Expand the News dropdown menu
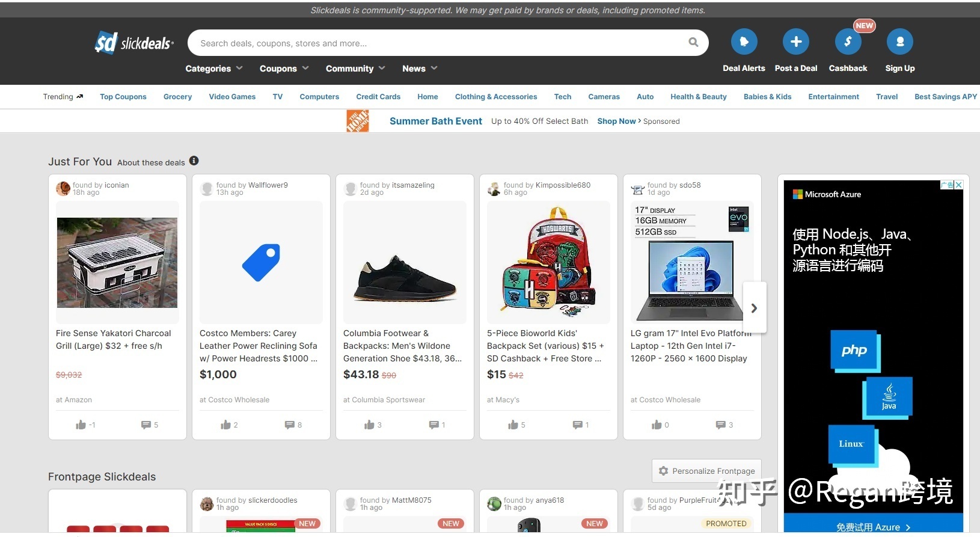 pos(420,69)
